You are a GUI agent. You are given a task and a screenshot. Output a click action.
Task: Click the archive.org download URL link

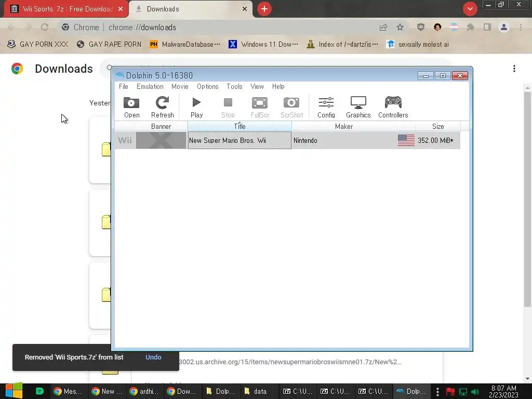click(x=290, y=362)
